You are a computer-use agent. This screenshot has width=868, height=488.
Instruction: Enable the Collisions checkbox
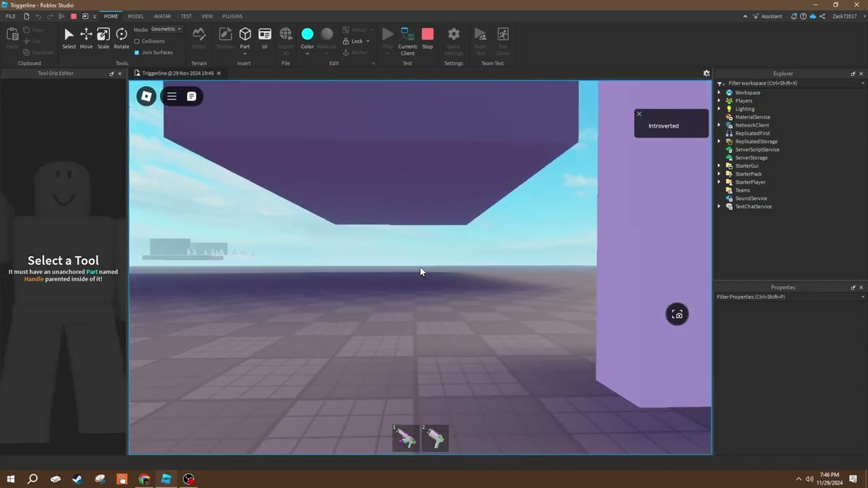pos(137,41)
